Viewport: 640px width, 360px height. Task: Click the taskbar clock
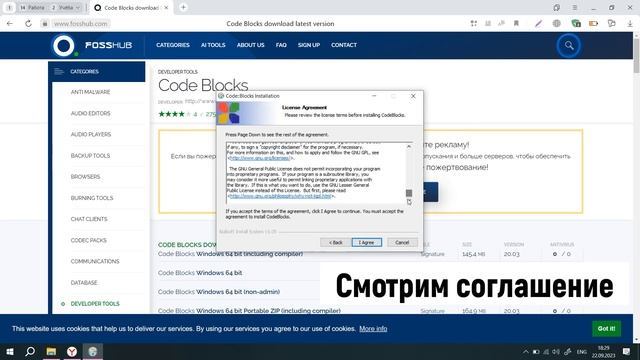click(603, 351)
